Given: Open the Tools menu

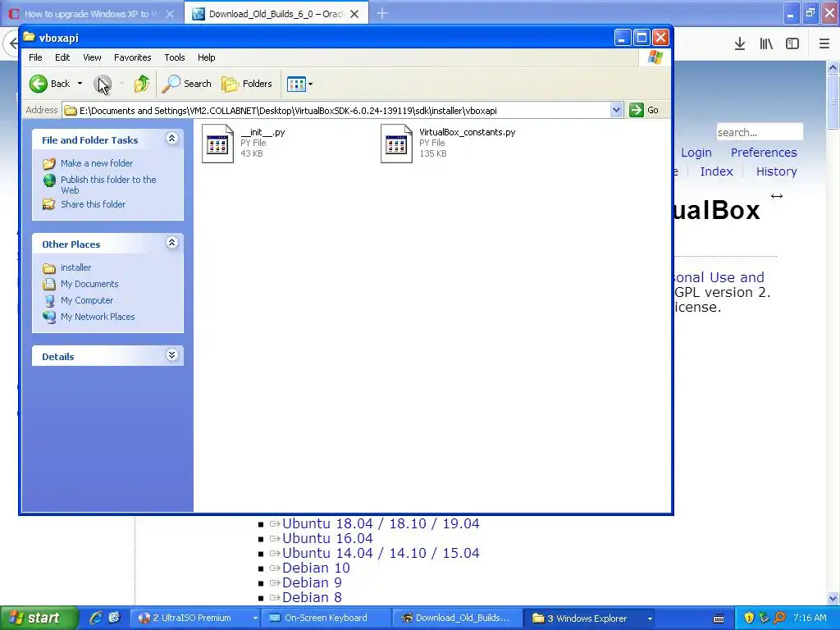Looking at the screenshot, I should (175, 57).
